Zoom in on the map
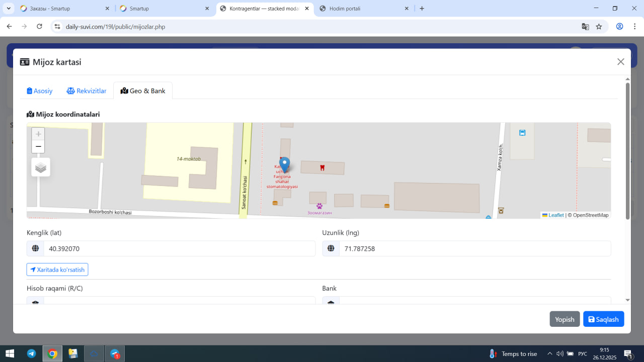The image size is (644, 362). point(38,134)
